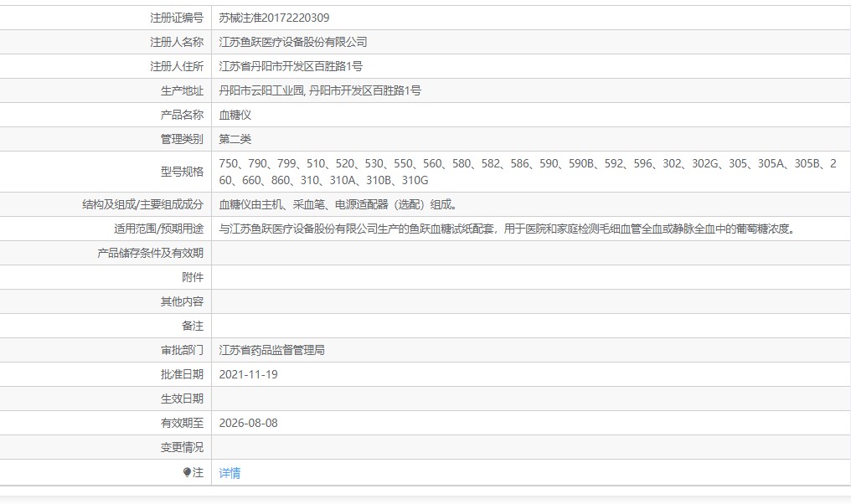
Task: Open the 详情 link in the 注 row
Action: coord(230,473)
